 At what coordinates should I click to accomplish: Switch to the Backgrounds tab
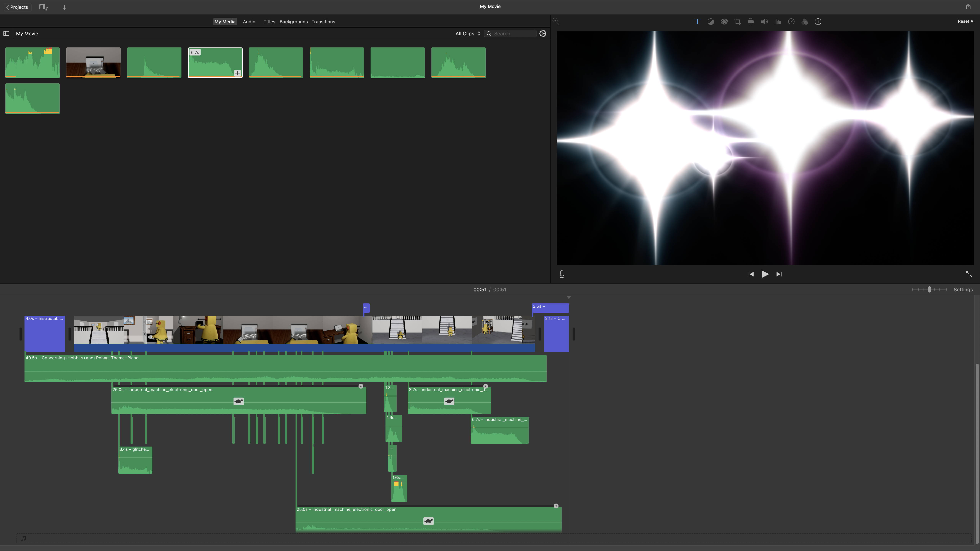point(293,22)
